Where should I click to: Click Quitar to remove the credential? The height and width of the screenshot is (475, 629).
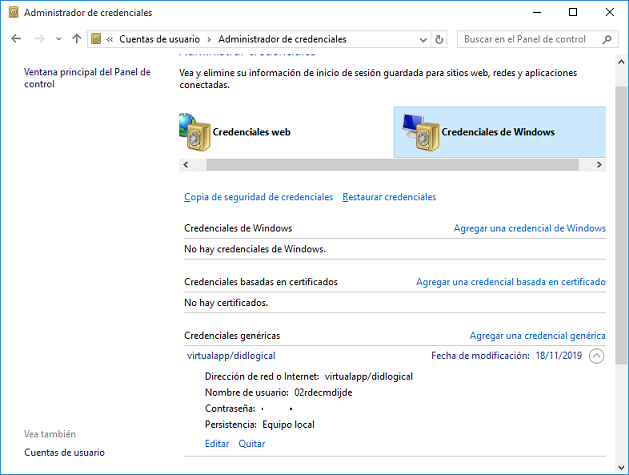coord(252,444)
